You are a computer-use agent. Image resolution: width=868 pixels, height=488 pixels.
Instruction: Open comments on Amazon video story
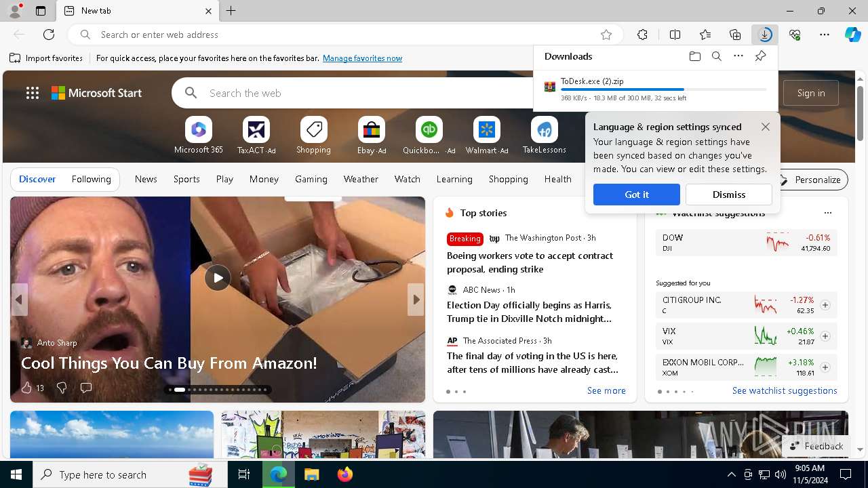pos(86,388)
